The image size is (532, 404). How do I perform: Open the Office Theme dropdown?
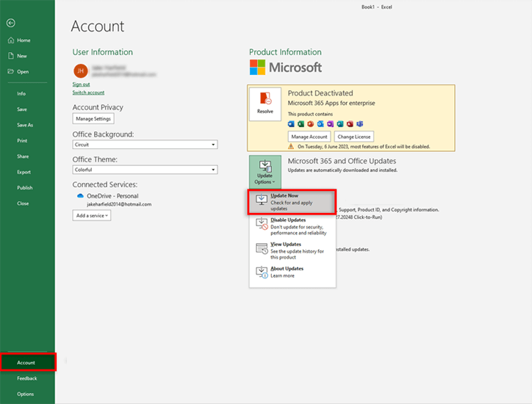[145, 170]
